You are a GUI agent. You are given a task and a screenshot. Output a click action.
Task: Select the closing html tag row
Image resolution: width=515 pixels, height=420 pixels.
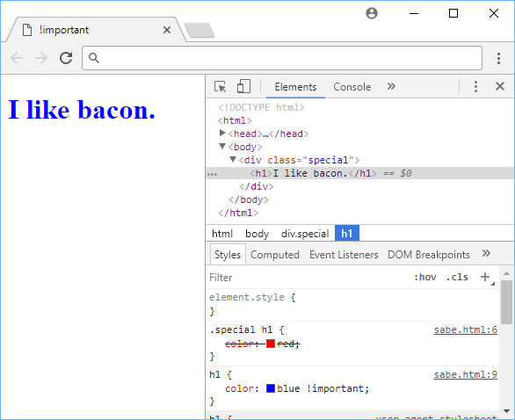click(x=238, y=213)
